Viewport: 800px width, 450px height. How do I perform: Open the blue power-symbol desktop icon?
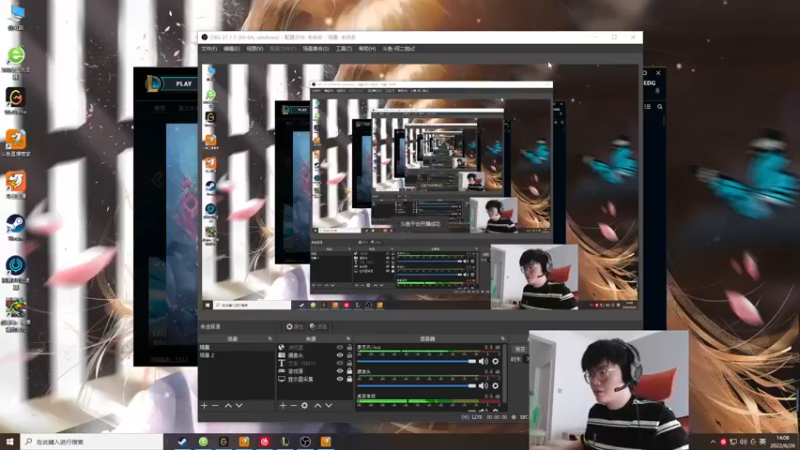point(16,272)
